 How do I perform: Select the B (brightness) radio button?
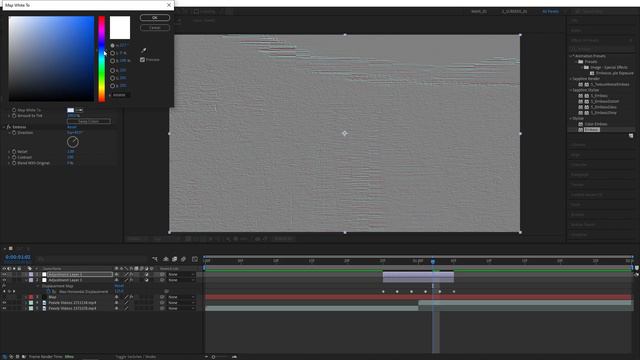tap(112, 60)
